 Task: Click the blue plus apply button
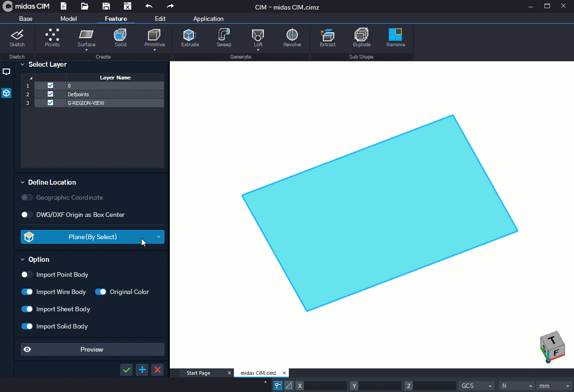[x=142, y=370]
